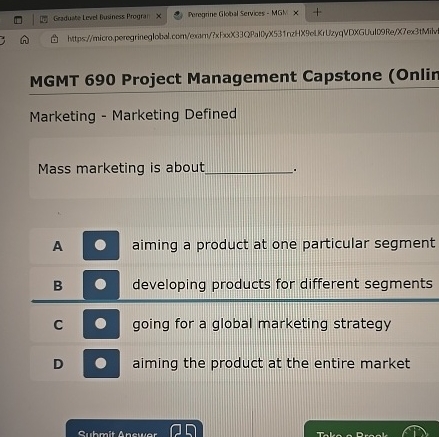Click the browser home icon

point(24,40)
